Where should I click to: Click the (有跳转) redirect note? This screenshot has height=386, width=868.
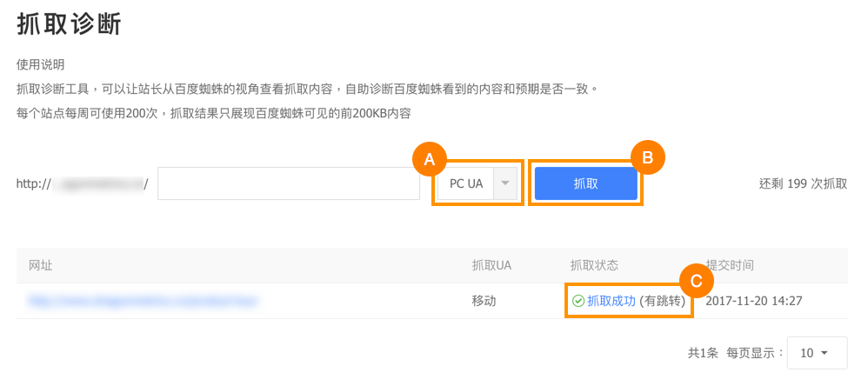pos(664,301)
